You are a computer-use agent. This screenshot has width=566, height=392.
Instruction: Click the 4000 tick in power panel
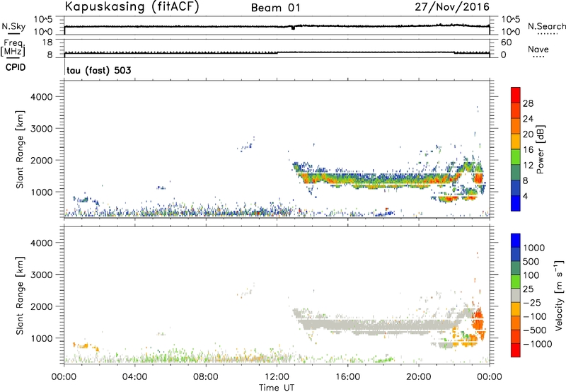coord(41,97)
